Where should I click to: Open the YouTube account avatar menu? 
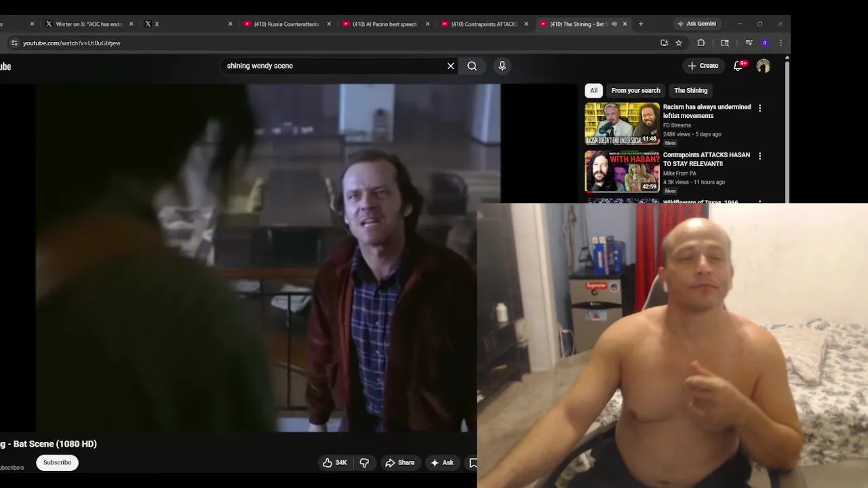(763, 66)
